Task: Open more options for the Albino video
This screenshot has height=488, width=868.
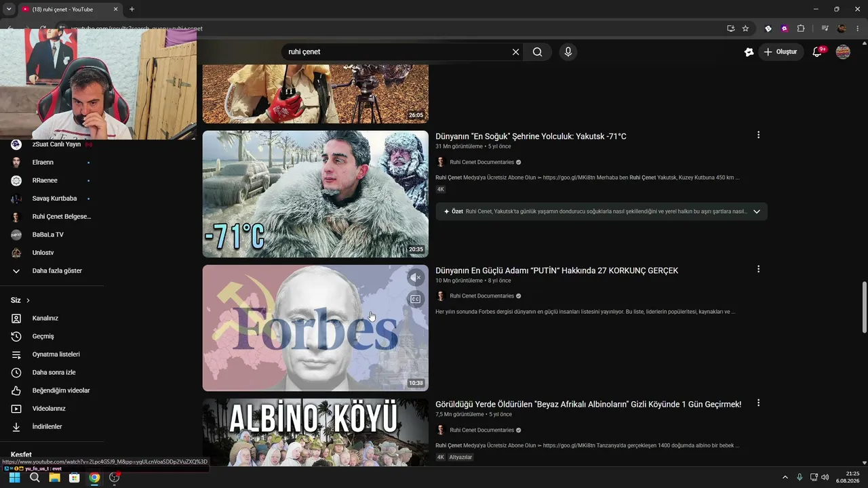Action: 758,403
